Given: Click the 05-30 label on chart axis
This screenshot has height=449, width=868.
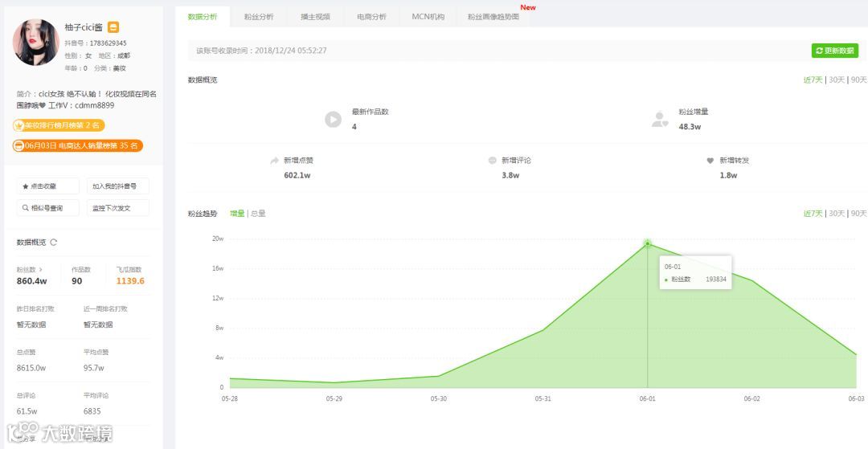Looking at the screenshot, I should 439,398.
